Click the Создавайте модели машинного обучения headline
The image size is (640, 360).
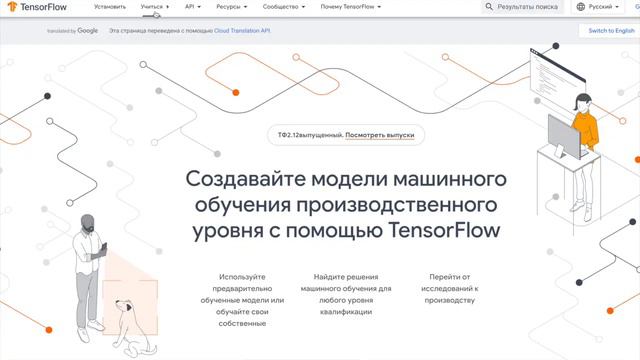tap(346, 204)
